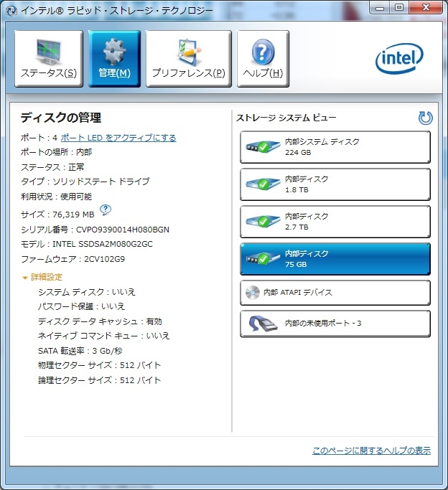Open このページに関するヘルプの表示 help link
The height and width of the screenshot is (490, 448).
point(371,451)
